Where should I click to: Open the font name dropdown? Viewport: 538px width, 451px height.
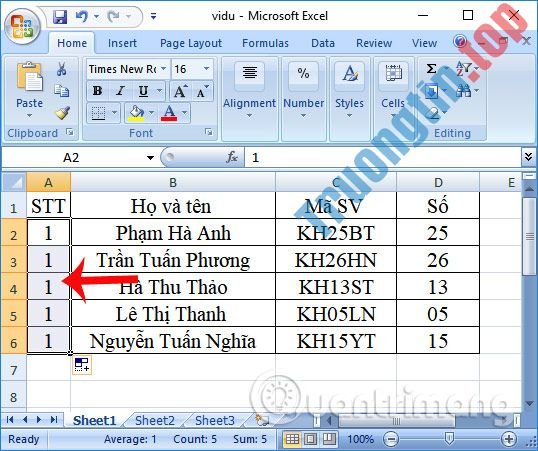pyautogui.click(x=164, y=69)
